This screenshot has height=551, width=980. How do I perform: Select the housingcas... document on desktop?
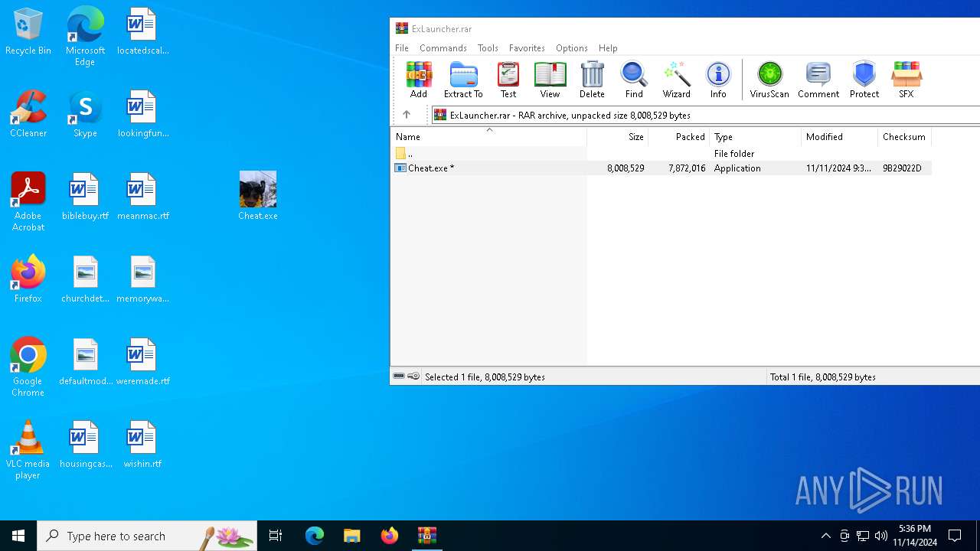click(85, 445)
